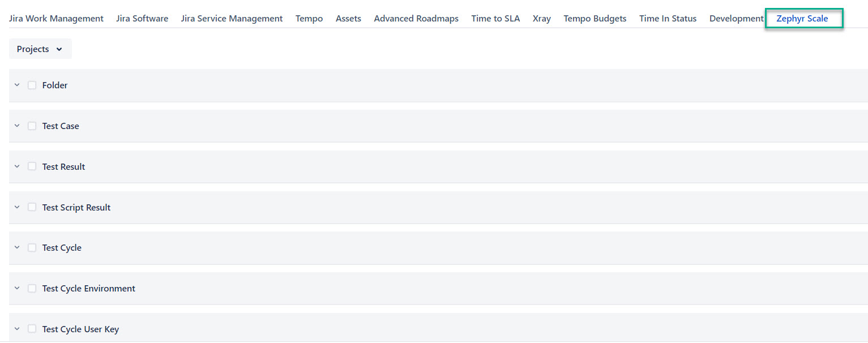Switch to the Jira Software tab

(x=142, y=19)
